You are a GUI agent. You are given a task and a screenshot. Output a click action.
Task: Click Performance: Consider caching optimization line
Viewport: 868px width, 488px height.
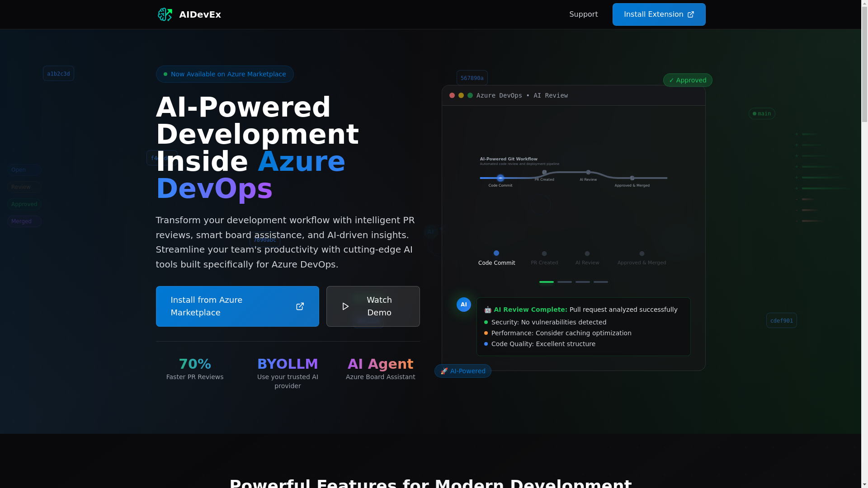tap(558, 333)
